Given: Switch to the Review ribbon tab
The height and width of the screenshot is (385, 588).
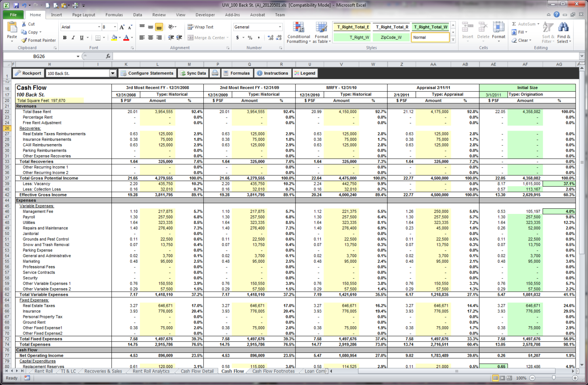Looking at the screenshot, I should click(159, 15).
